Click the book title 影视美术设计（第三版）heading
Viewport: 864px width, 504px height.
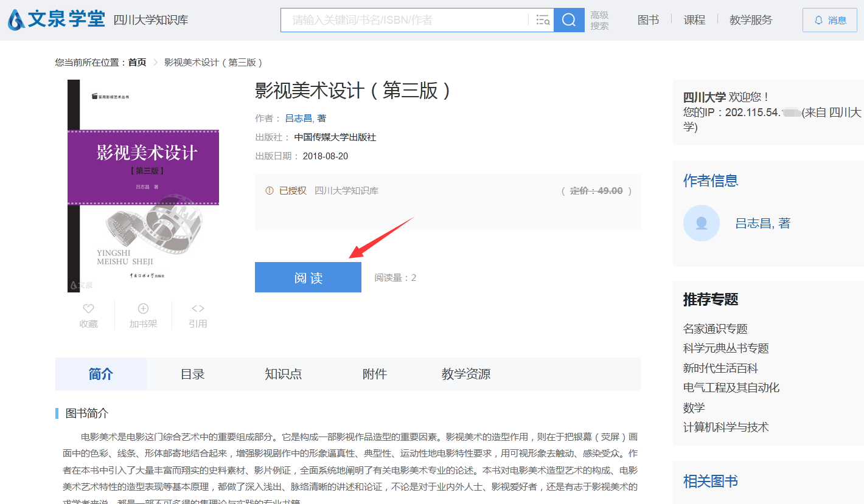point(354,91)
